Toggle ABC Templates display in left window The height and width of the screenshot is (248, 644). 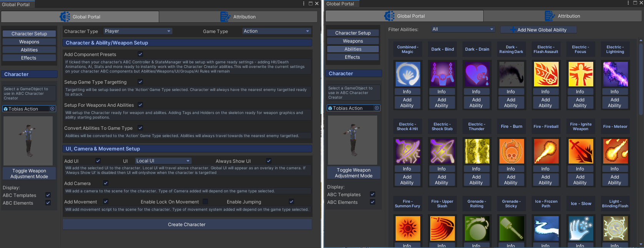point(48,195)
